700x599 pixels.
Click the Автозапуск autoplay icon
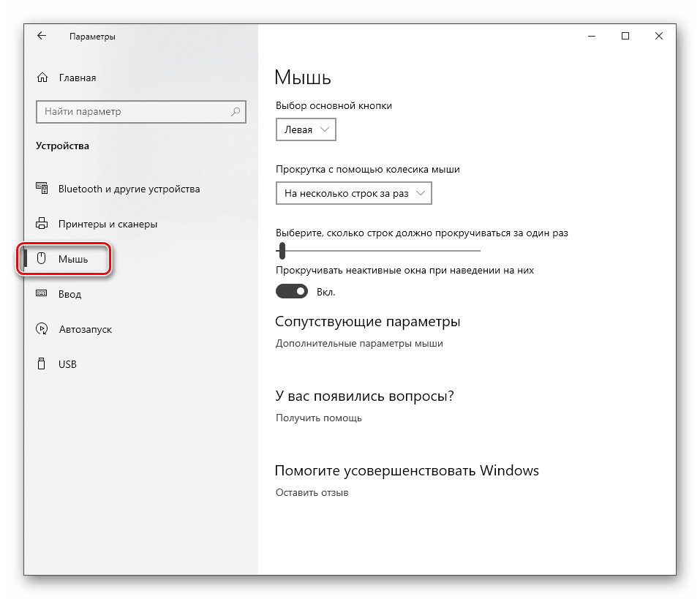pyautogui.click(x=42, y=329)
